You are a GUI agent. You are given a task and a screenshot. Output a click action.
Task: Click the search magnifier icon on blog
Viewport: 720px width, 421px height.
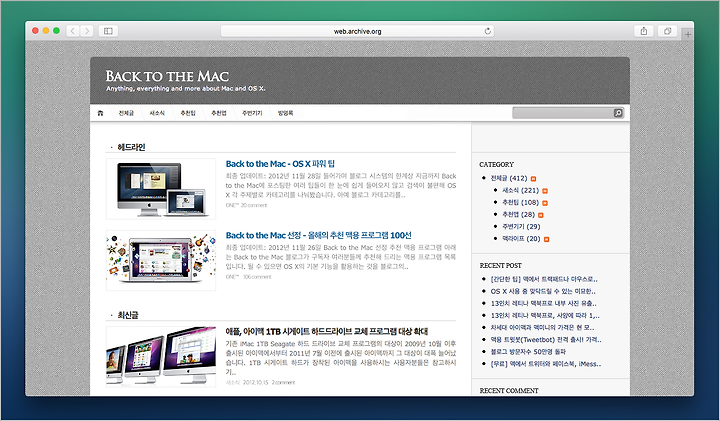[x=618, y=113]
